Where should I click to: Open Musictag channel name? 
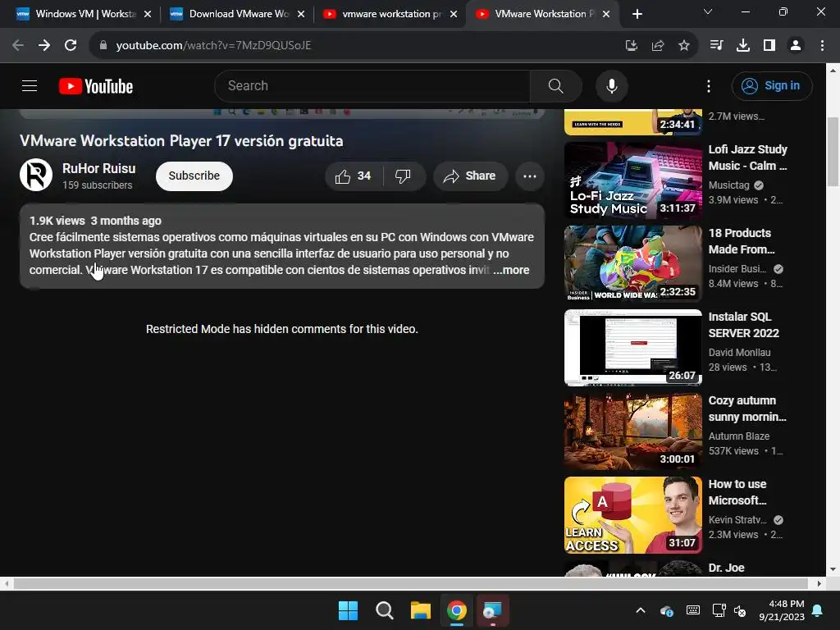coord(728,185)
